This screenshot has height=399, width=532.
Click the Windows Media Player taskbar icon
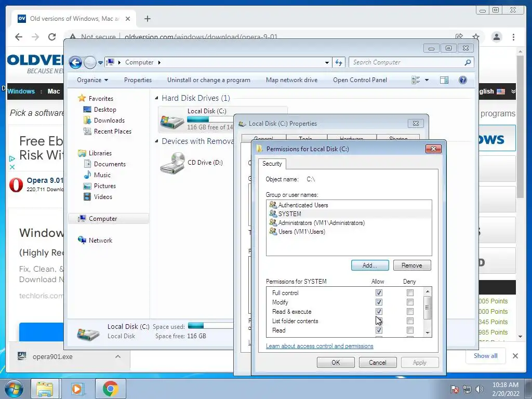coord(77,389)
